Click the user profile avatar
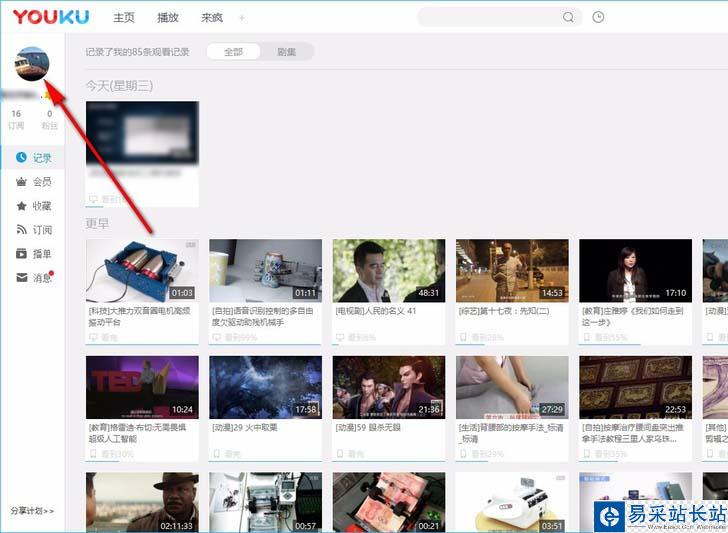This screenshot has width=728, height=533. 32,64
